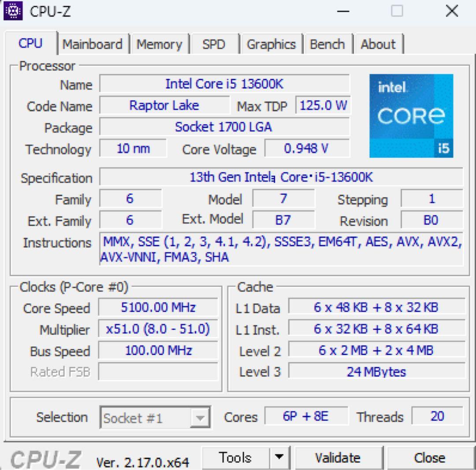Open the Socket #1 selection dropdown
Viewport: 476px width, 470px height.
(201, 418)
